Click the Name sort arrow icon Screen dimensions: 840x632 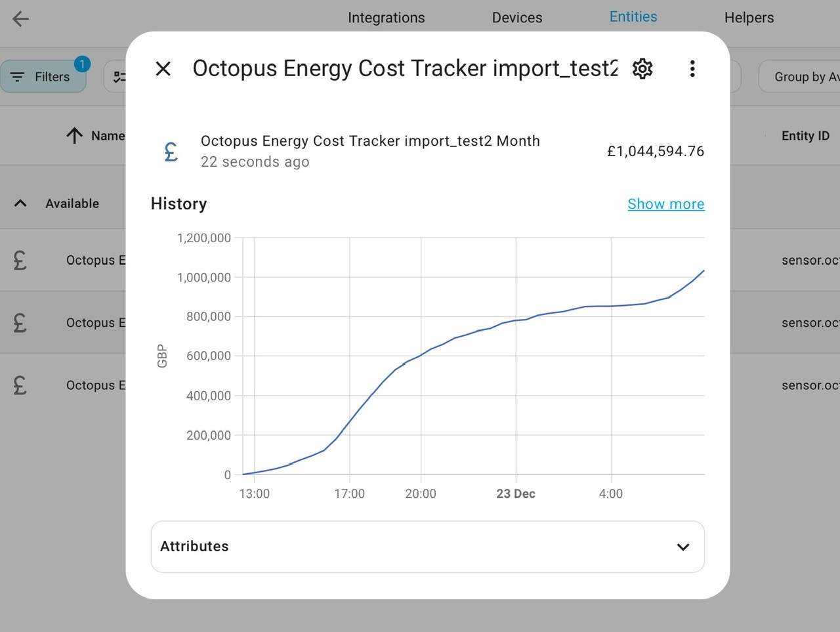(x=74, y=136)
